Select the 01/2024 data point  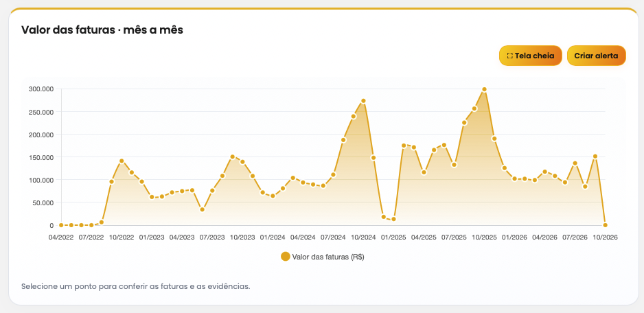(273, 196)
